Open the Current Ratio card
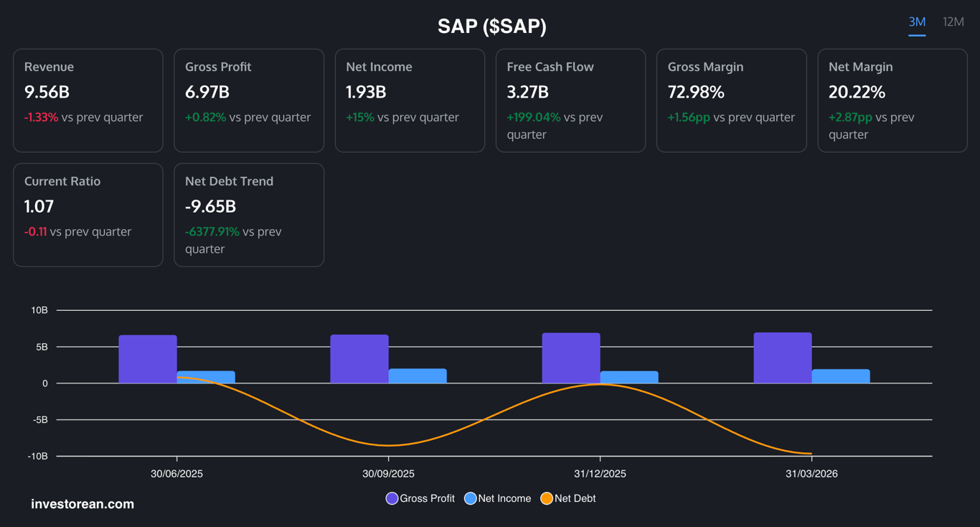The image size is (980, 527). click(88, 215)
